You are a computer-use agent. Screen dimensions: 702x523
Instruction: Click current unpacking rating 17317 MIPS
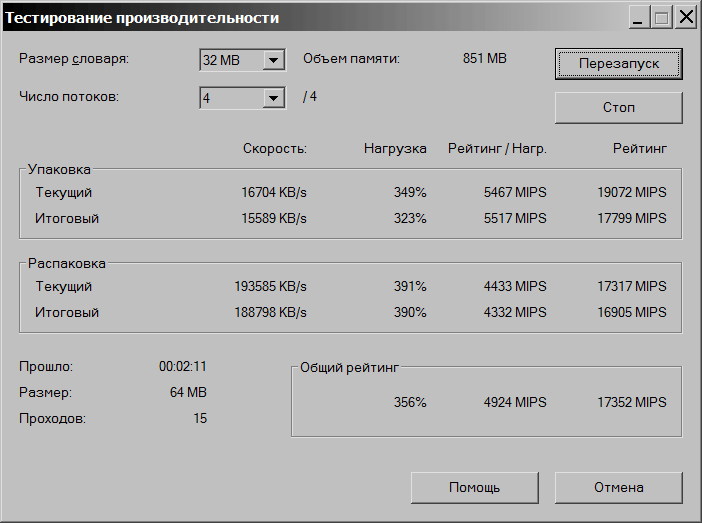[x=631, y=286]
